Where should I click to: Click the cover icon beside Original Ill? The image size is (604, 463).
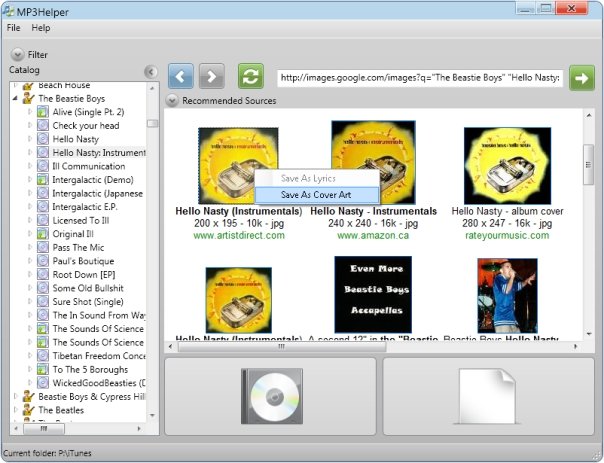pos(43,234)
